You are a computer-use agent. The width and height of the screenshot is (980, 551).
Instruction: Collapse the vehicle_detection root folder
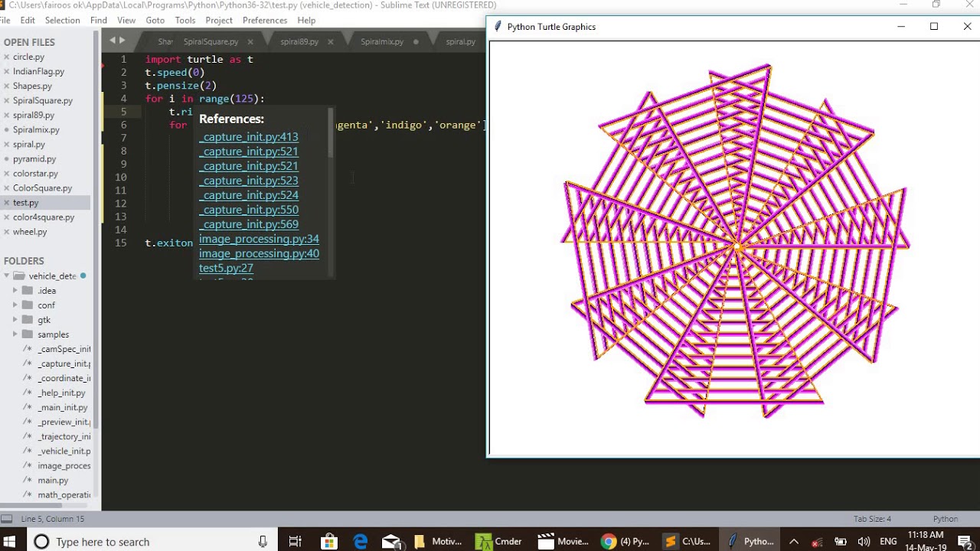pos(7,276)
